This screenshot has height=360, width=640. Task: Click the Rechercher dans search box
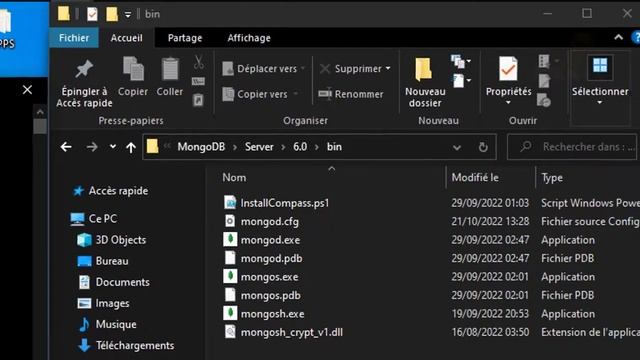(x=572, y=147)
